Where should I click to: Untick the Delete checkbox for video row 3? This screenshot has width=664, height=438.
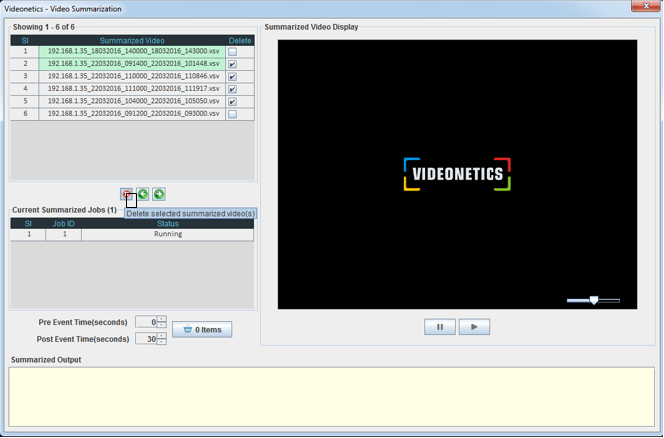(x=232, y=77)
